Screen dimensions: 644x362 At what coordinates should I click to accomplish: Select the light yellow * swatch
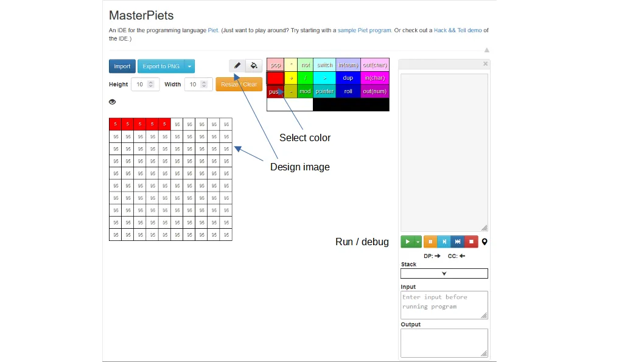click(x=291, y=65)
